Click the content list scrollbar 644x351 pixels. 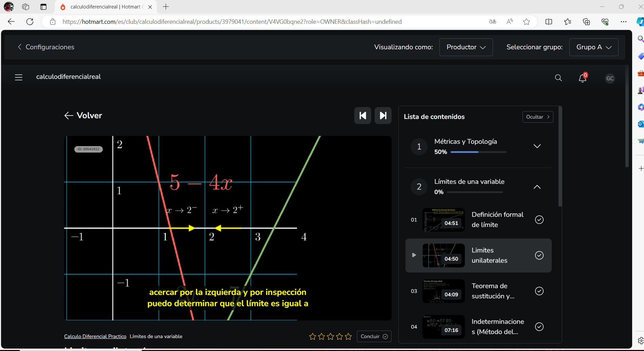[560, 156]
